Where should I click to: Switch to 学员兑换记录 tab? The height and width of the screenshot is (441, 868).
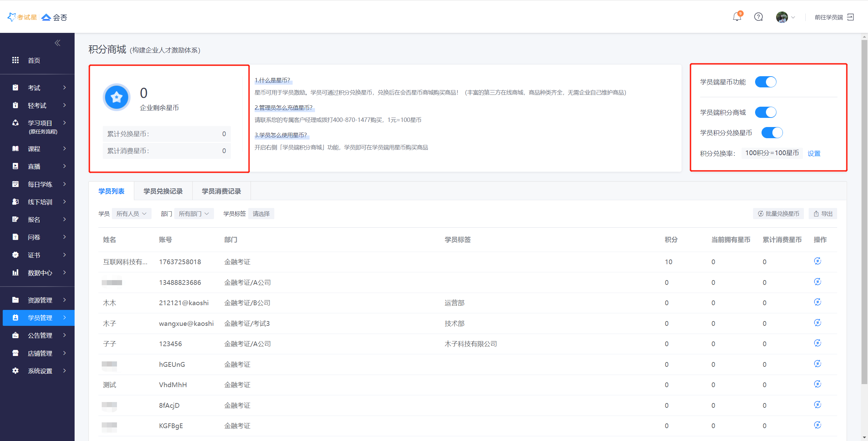[x=163, y=191]
